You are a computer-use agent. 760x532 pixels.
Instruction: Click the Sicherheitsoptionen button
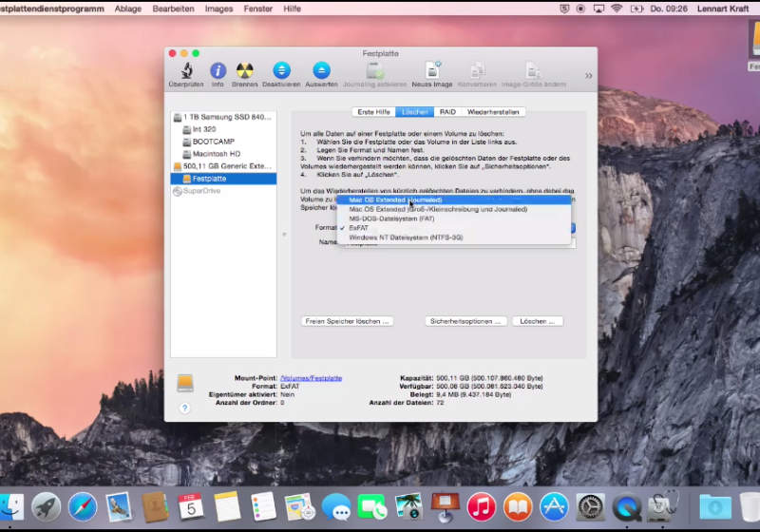[x=465, y=321]
